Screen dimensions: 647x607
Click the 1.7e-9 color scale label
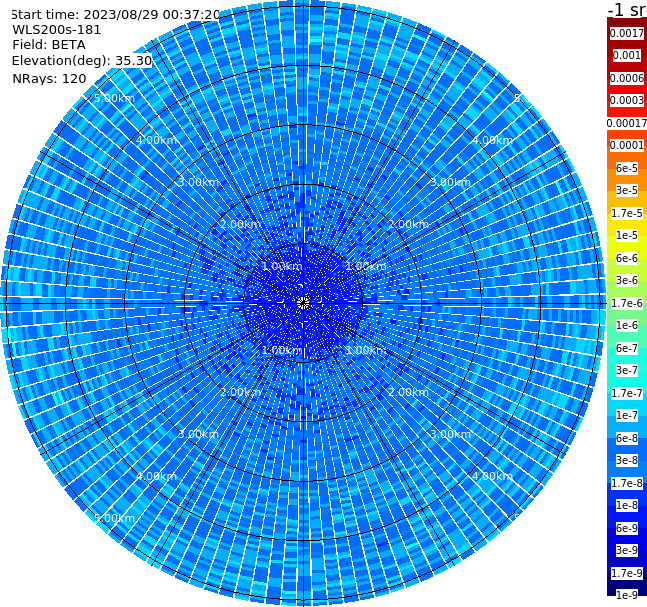pyautogui.click(x=626, y=573)
